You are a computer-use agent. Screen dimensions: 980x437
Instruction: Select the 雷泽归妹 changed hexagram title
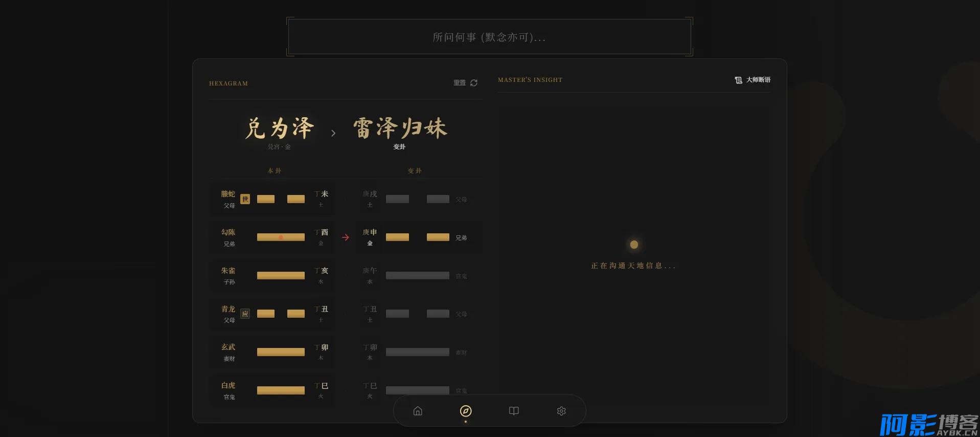coord(400,128)
